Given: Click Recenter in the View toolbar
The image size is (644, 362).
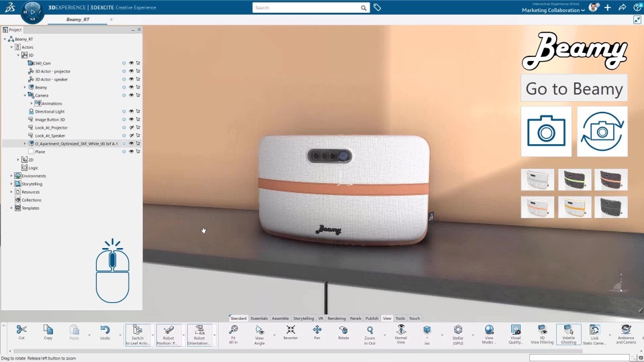Looking at the screenshot, I should click(x=290, y=333).
